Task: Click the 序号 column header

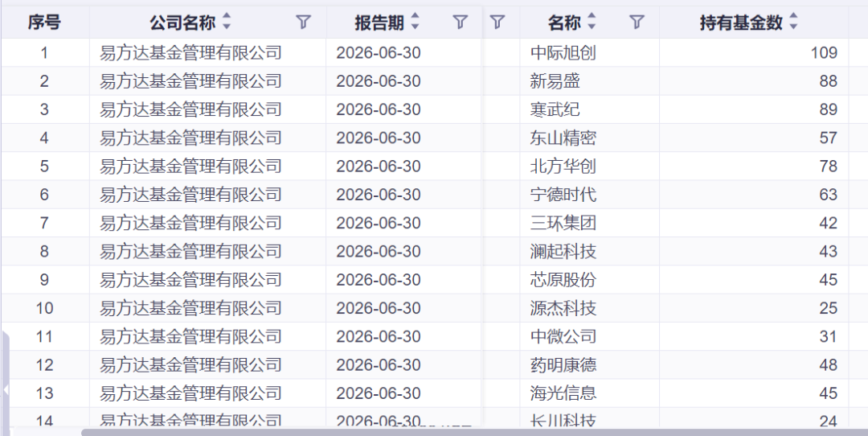Action: [x=45, y=23]
